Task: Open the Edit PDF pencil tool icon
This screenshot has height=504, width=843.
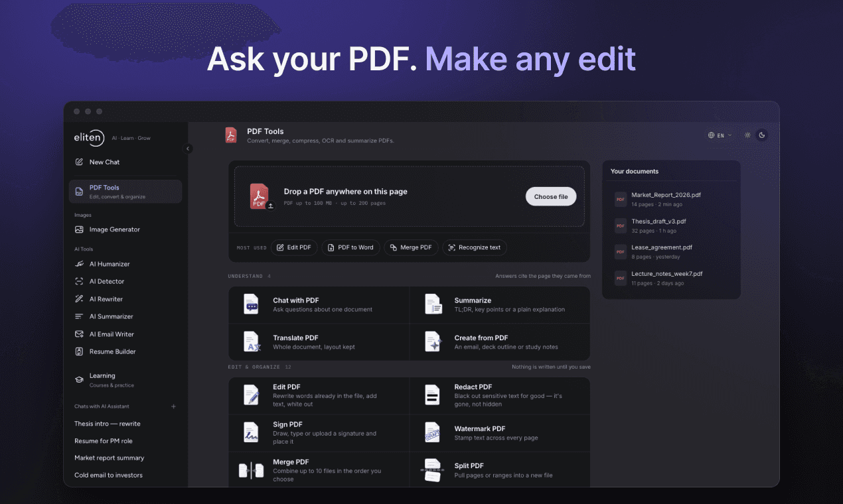Action: [251, 395]
